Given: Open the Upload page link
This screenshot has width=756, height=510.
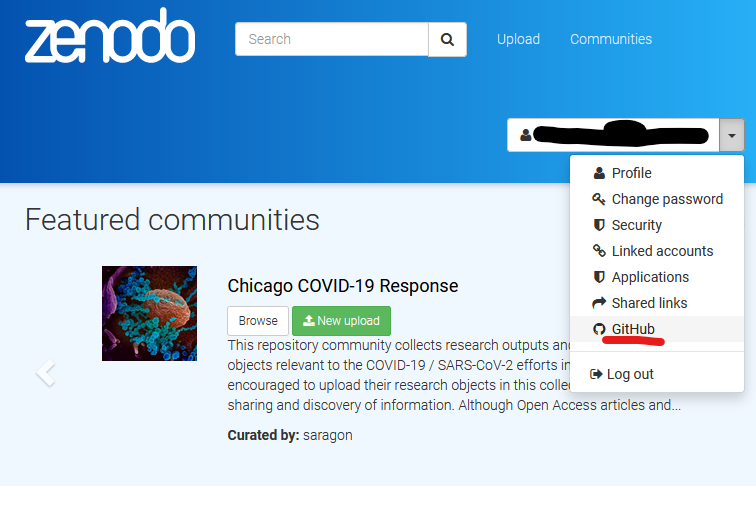Looking at the screenshot, I should click(x=518, y=39).
